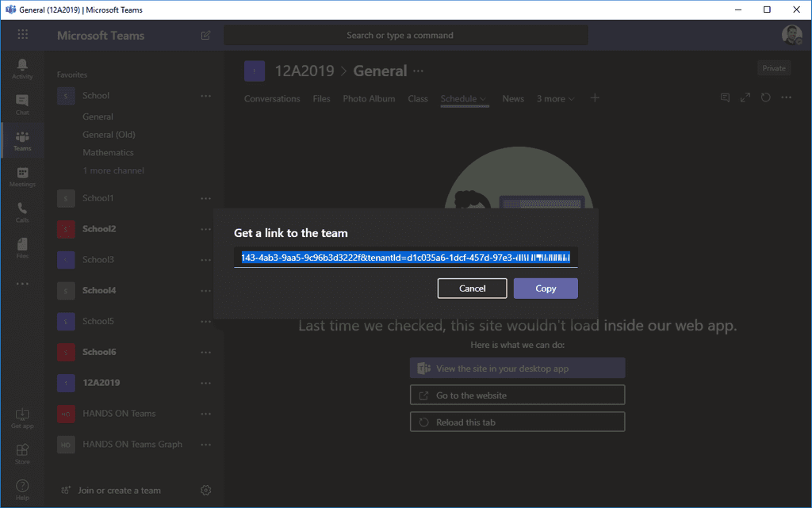Viewport: 812px width, 508px height.
Task: Reload the tab with the refresh icon
Action: pyautogui.click(x=765, y=97)
